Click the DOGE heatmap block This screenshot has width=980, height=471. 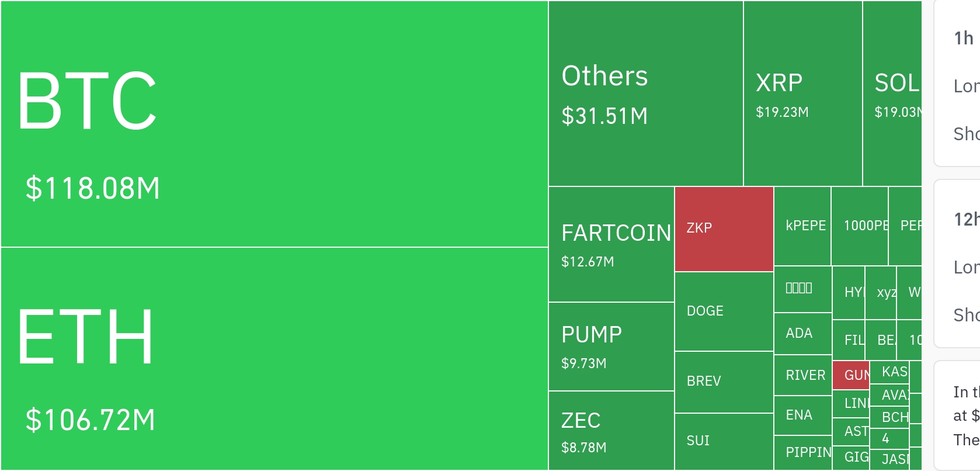pyautogui.click(x=724, y=311)
